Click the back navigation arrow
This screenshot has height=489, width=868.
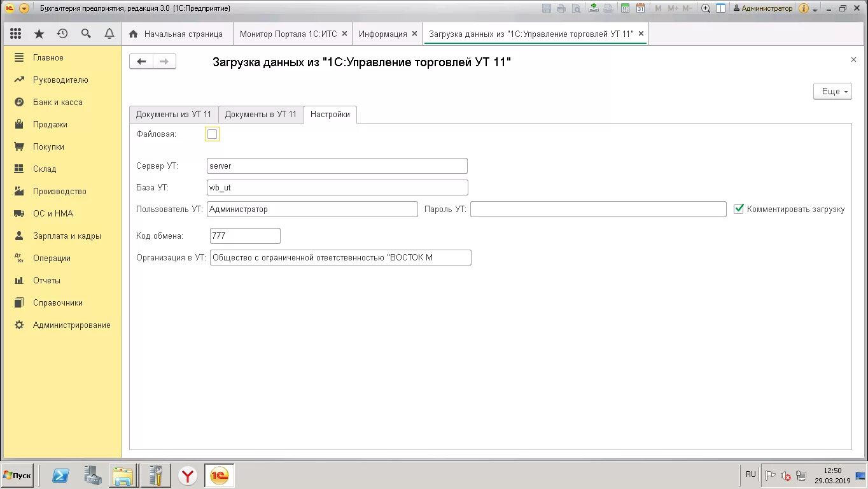[141, 61]
